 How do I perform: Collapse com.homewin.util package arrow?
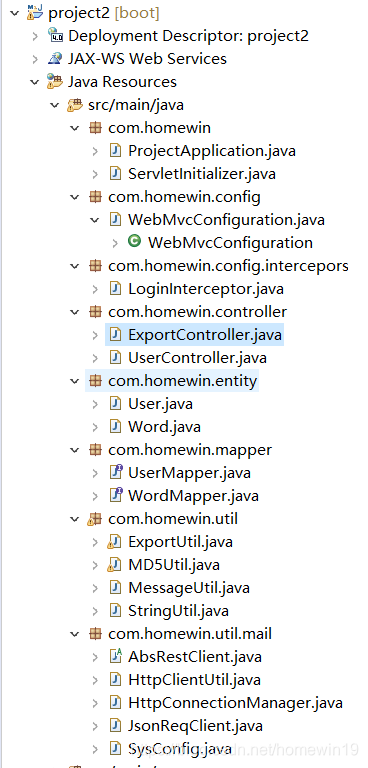75,519
